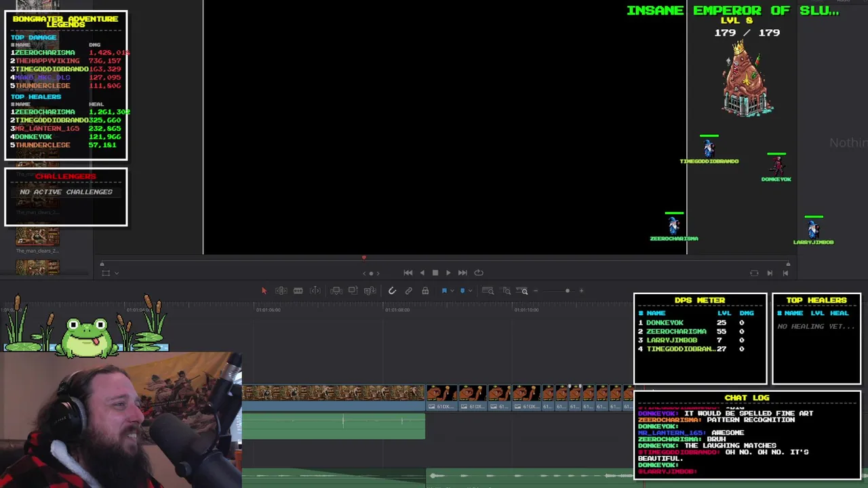Play the timeline in reverse
The height and width of the screenshot is (488, 868).
pos(422,272)
